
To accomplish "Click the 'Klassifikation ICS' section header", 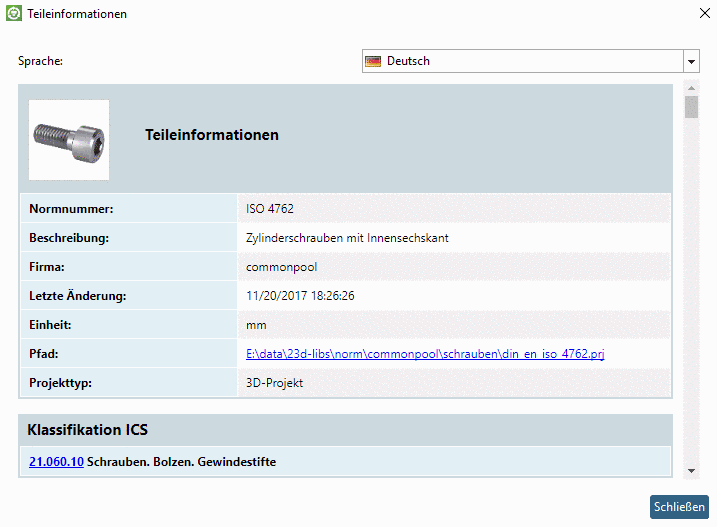I will 345,430.
